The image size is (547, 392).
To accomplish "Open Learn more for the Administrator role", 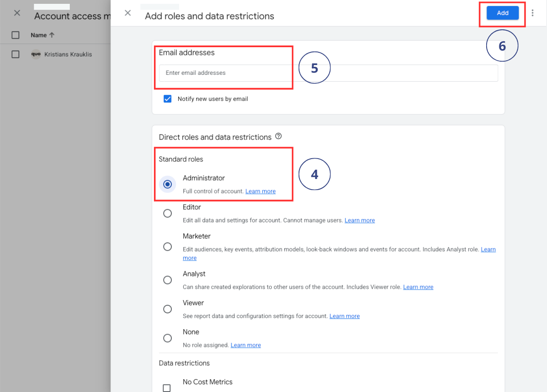I will (x=260, y=191).
